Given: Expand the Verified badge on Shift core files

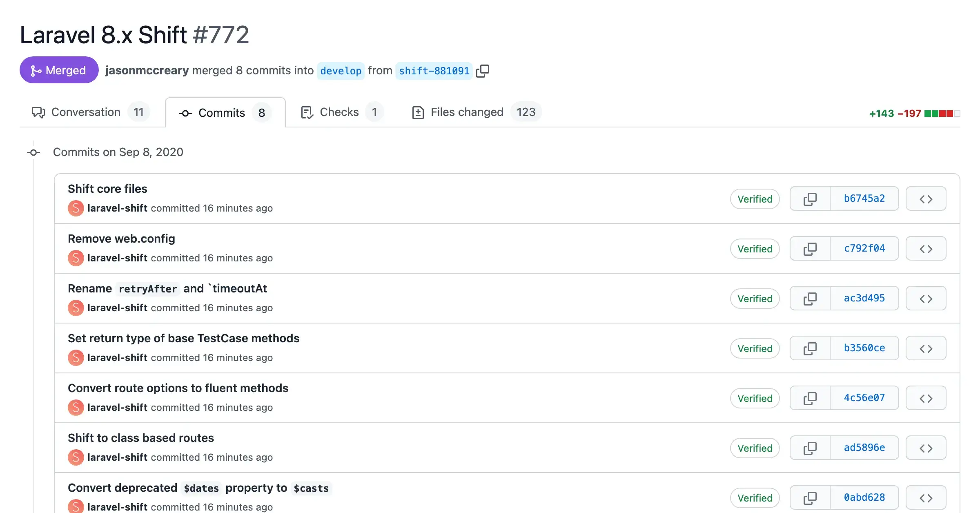Looking at the screenshot, I should coord(755,199).
